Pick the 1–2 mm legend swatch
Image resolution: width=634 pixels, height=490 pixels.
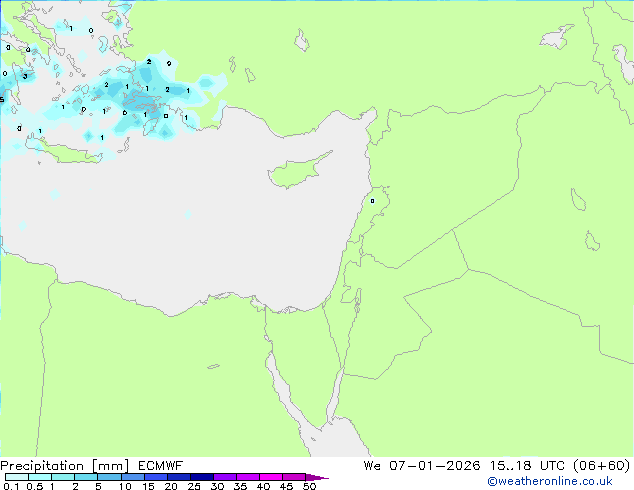pyautogui.click(x=63, y=477)
